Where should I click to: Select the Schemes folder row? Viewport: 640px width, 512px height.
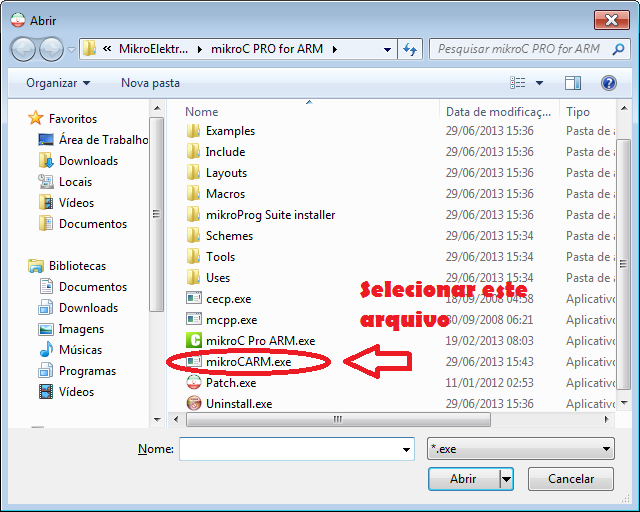pyautogui.click(x=229, y=236)
